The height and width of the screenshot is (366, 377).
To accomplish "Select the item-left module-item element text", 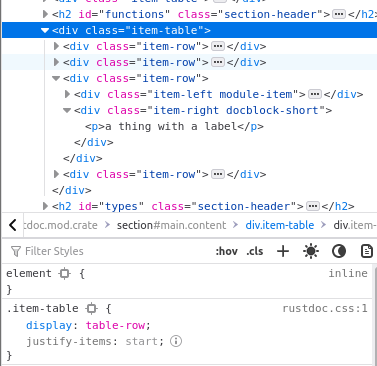I will pyautogui.click(x=190, y=94).
